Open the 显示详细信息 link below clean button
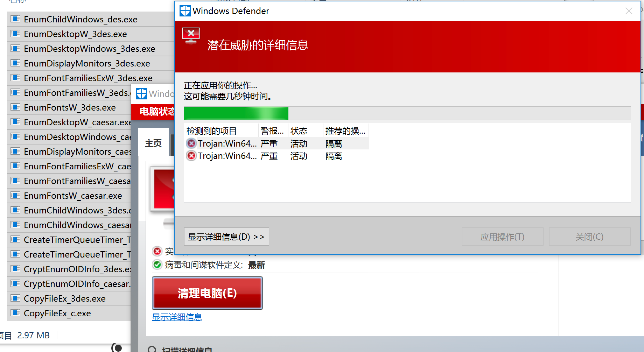The height and width of the screenshot is (352, 644). point(177,317)
